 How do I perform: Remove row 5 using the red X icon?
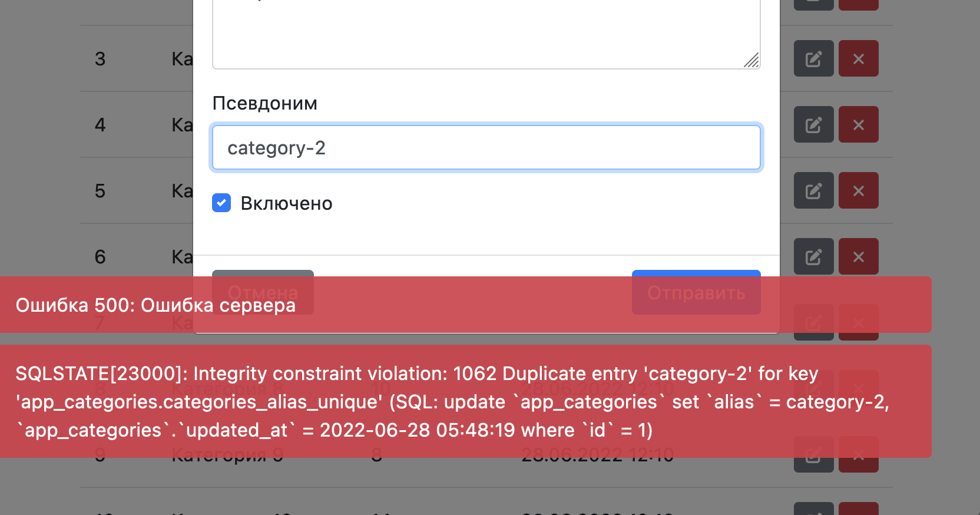(x=858, y=190)
